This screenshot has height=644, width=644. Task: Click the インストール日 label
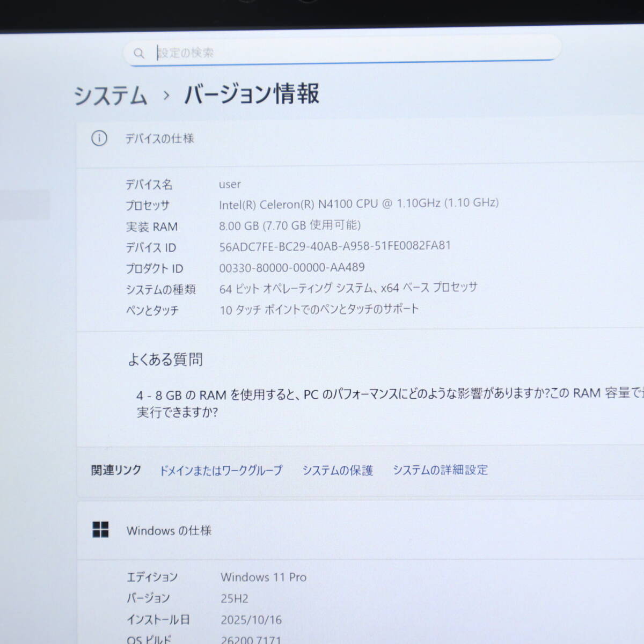point(158,620)
